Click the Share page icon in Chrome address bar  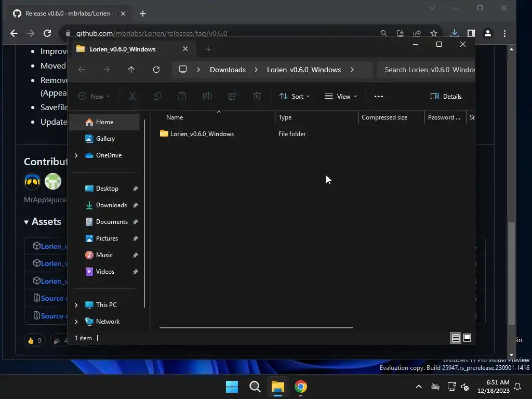[x=417, y=33]
